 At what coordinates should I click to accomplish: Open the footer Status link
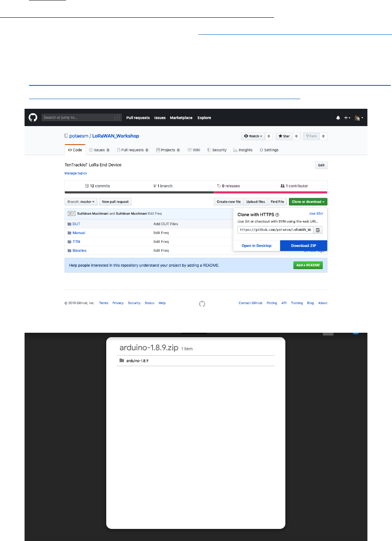coord(150,303)
